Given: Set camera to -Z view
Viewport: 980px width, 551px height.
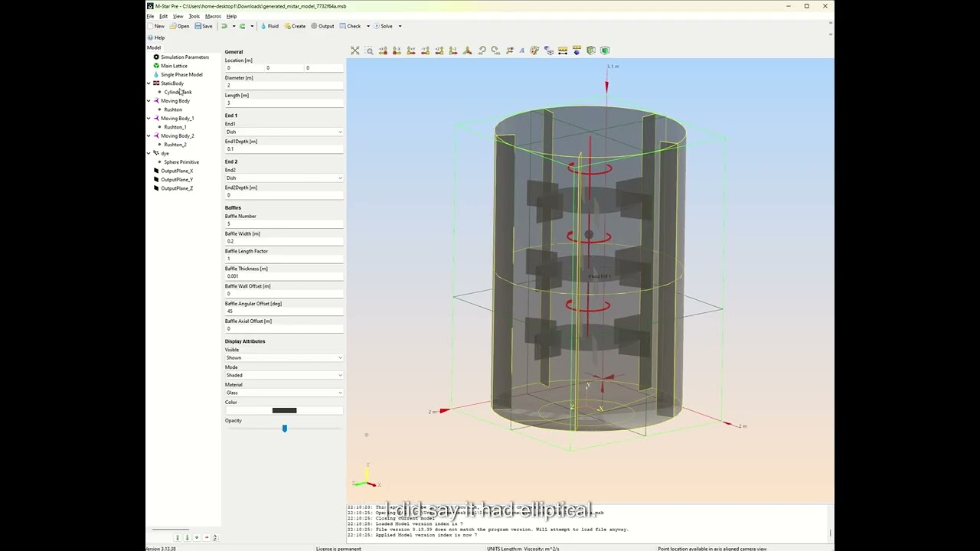Looking at the screenshot, I should [x=453, y=51].
